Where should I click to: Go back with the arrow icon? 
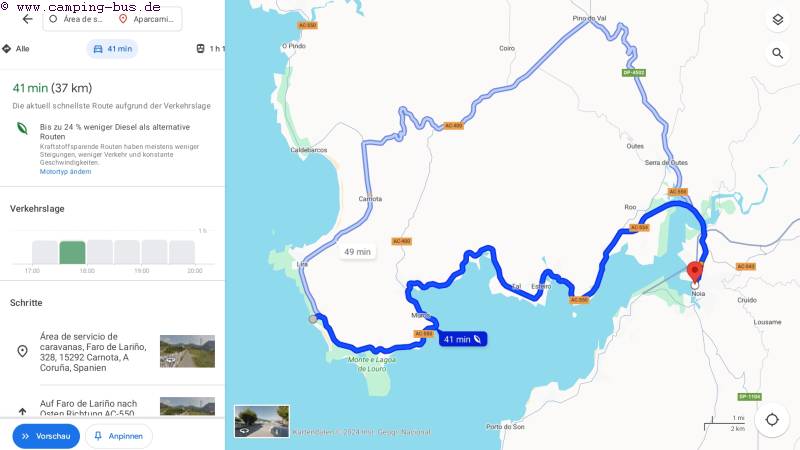tap(28, 19)
